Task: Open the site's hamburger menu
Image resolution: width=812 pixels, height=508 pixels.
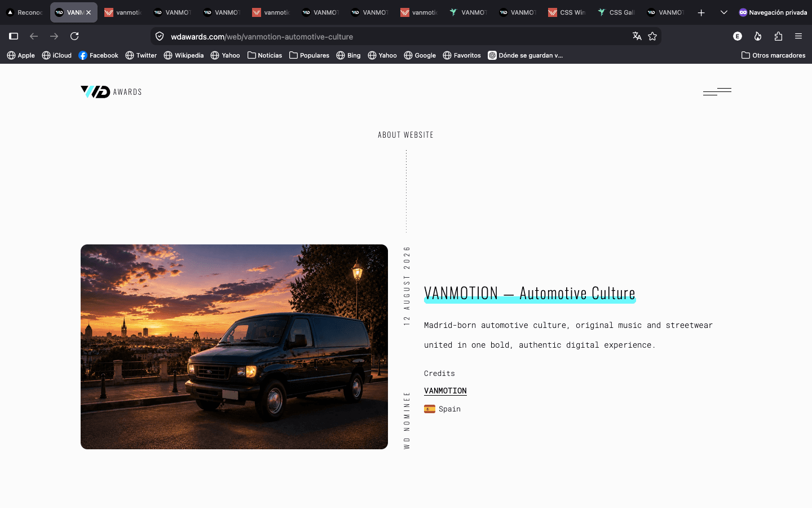Action: pyautogui.click(x=717, y=91)
